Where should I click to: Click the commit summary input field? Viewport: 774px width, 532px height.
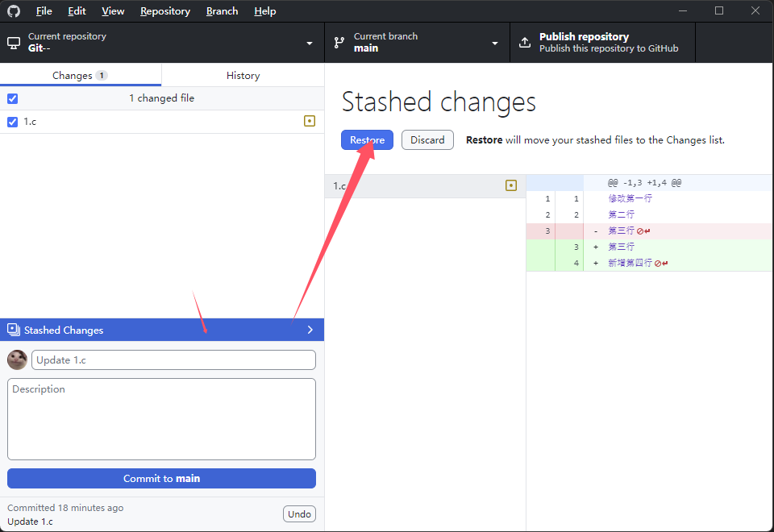coord(173,360)
